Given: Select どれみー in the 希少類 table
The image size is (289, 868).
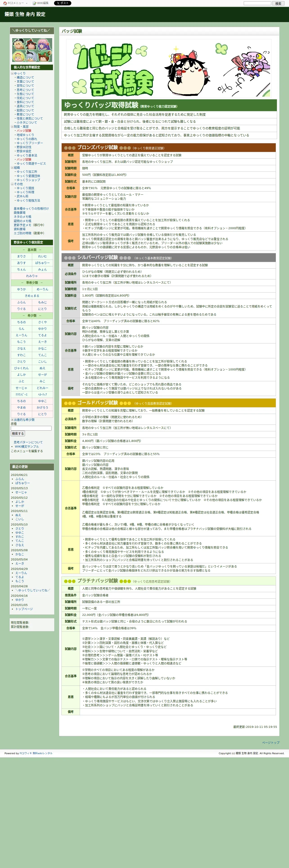Looking at the screenshot, I should point(42,388).
